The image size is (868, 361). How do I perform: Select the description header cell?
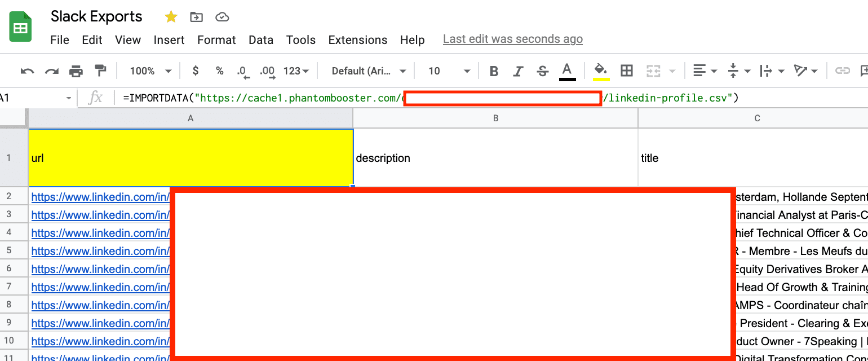(x=495, y=158)
